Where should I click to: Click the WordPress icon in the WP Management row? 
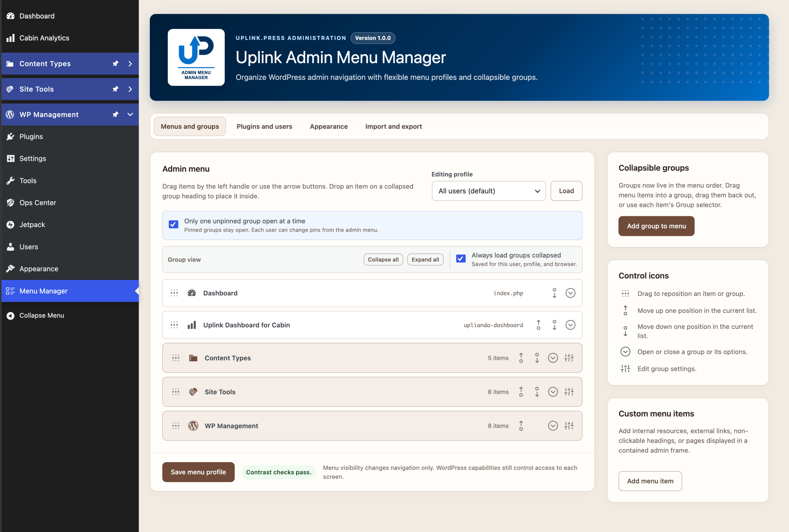pyautogui.click(x=193, y=426)
